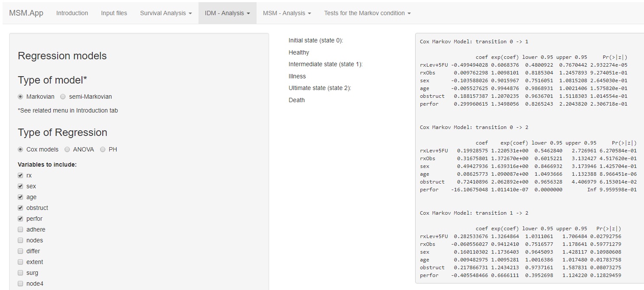Image resolution: width=644 pixels, height=290 pixels.
Task: Check the differ variable checkbox
Action: point(20,251)
